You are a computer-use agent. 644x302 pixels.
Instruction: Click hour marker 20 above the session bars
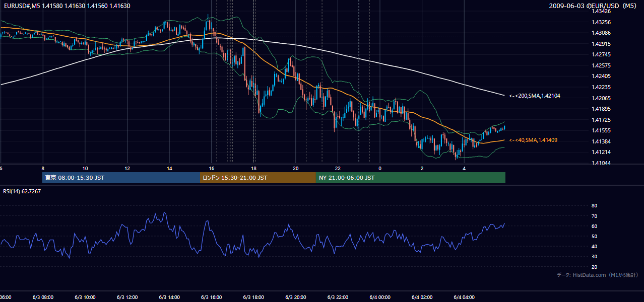point(296,168)
